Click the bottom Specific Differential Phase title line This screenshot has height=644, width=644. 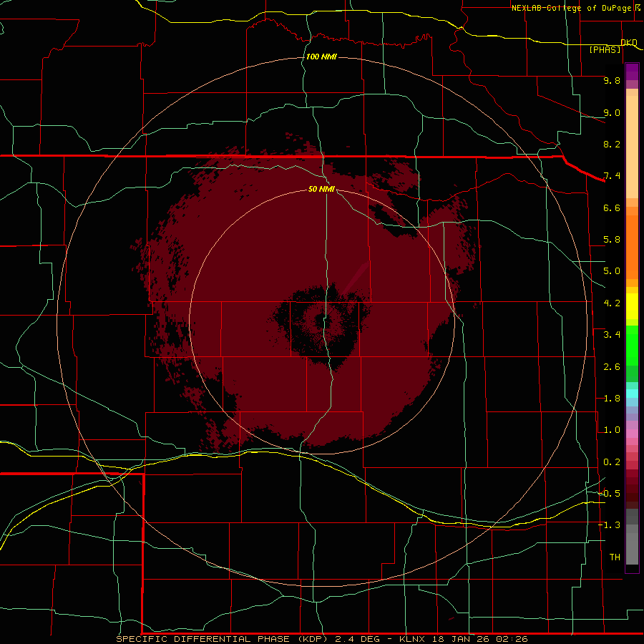322,639
